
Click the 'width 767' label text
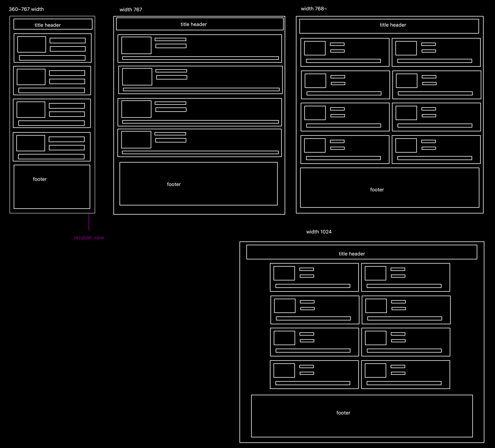tap(131, 10)
